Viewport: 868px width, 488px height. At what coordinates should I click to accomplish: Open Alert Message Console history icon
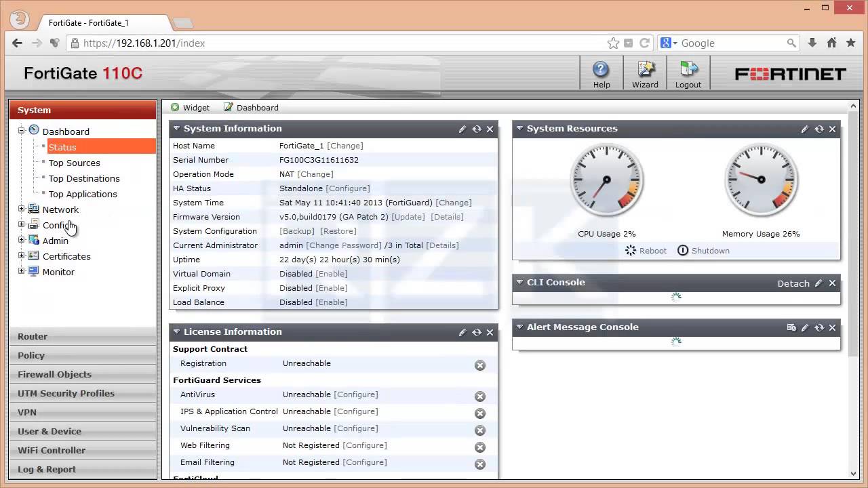pos(791,327)
